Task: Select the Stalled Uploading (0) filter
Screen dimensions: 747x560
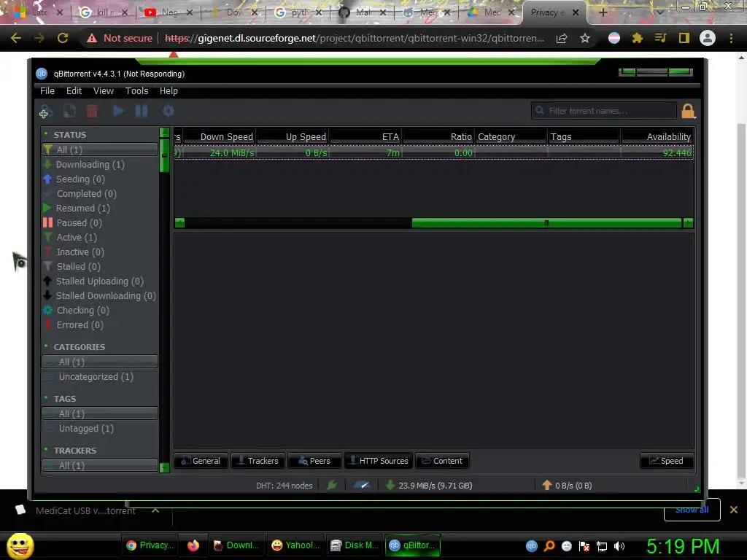Action: (99, 281)
